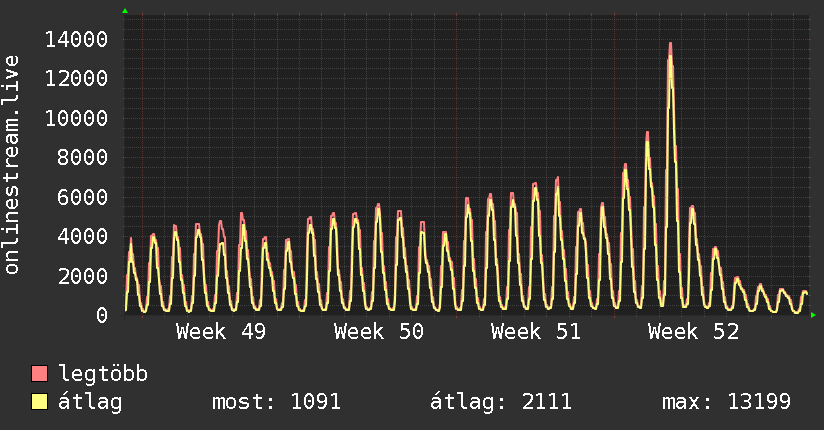Click the Week 50 axis label
824x430 pixels.
(379, 332)
